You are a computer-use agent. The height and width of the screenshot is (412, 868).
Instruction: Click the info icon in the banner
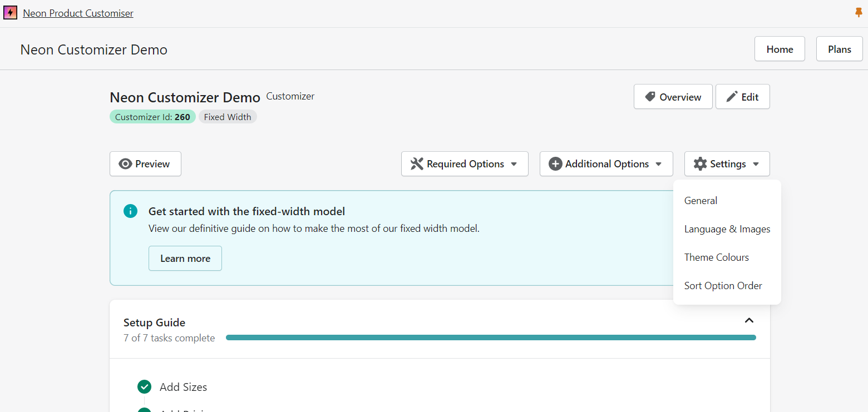[x=130, y=211]
